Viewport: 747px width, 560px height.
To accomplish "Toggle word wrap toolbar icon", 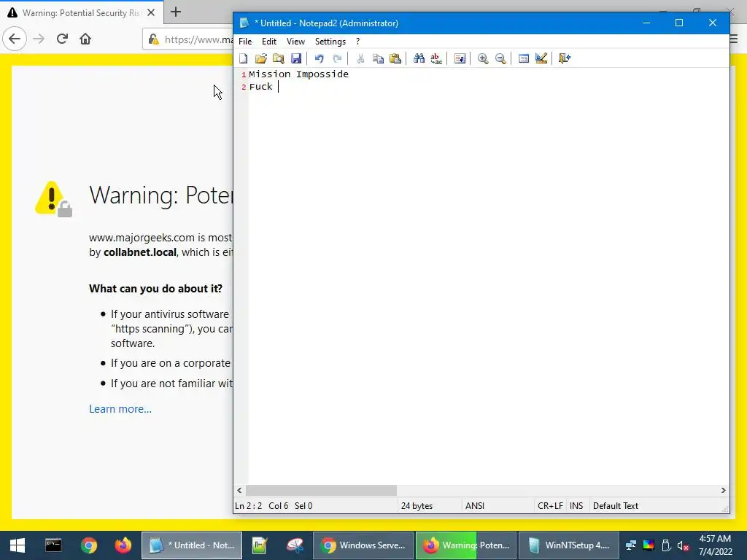I will tap(460, 58).
